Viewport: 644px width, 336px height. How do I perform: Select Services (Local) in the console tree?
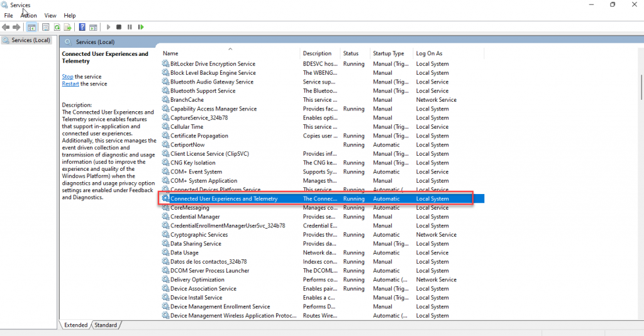(26, 40)
